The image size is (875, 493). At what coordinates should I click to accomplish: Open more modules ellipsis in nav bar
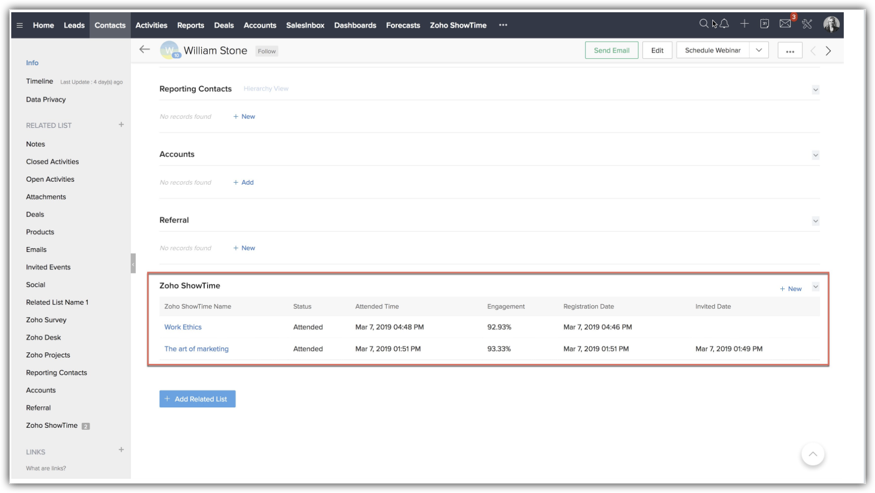click(503, 25)
